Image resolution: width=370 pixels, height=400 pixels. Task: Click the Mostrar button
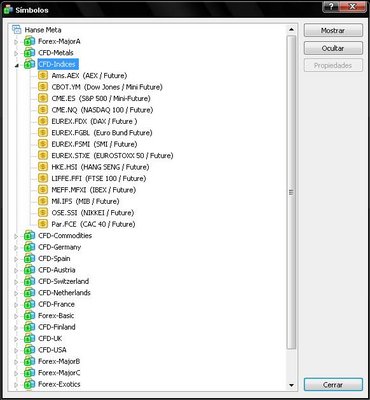click(x=333, y=30)
